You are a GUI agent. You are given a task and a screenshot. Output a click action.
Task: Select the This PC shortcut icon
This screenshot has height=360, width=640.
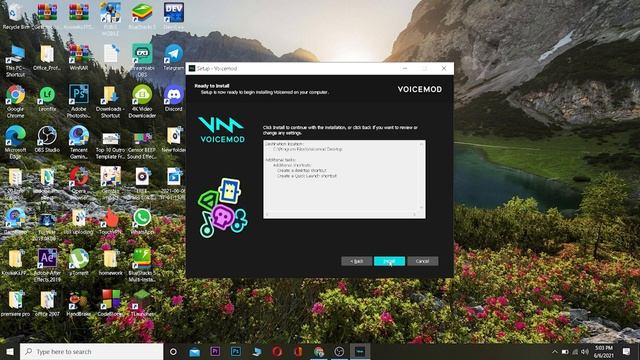point(16,60)
